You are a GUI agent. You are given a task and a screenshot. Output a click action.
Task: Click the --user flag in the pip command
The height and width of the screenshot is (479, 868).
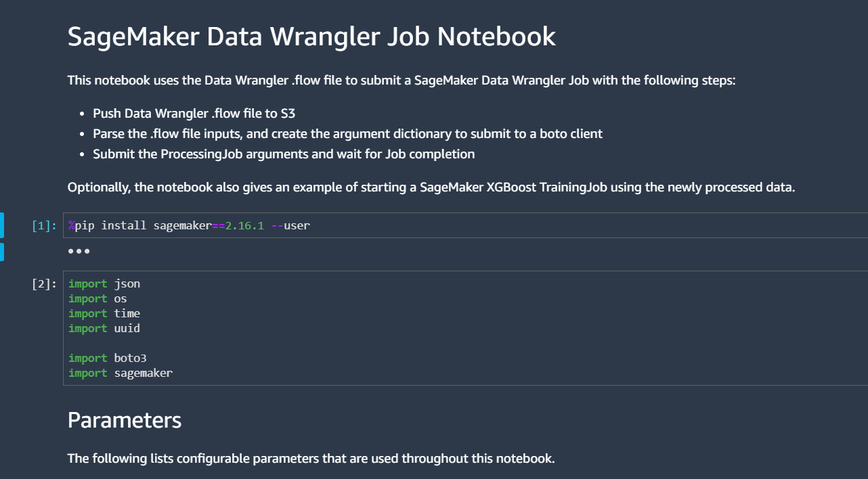(290, 225)
